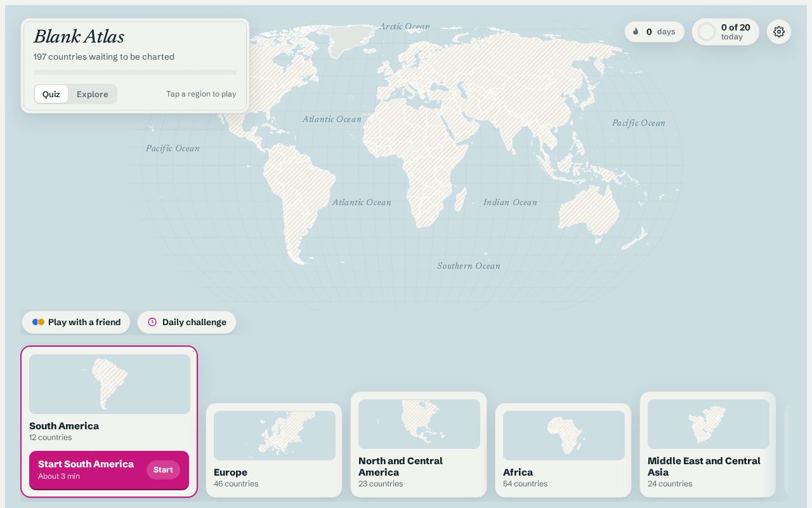
Task: Click the Indian Ocean map label
Action: tap(510, 202)
